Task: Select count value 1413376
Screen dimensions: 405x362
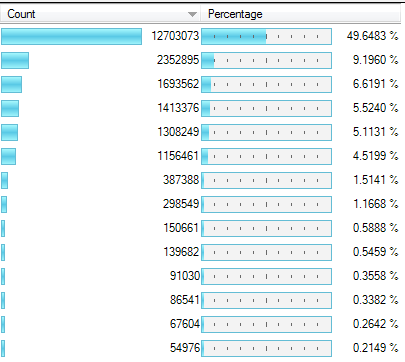Action: (178, 108)
